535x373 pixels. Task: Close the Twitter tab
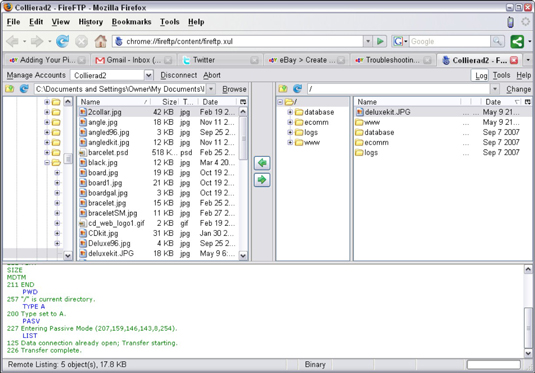tap(254, 60)
